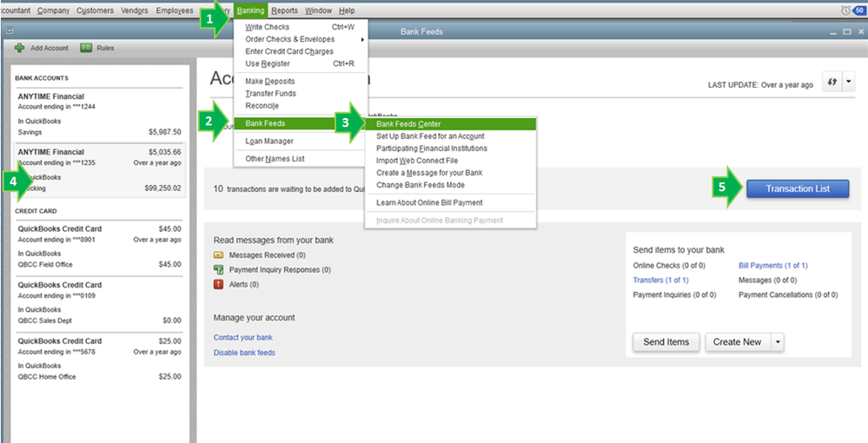Click the Transaction List button
The height and width of the screenshot is (443, 868).
[798, 188]
